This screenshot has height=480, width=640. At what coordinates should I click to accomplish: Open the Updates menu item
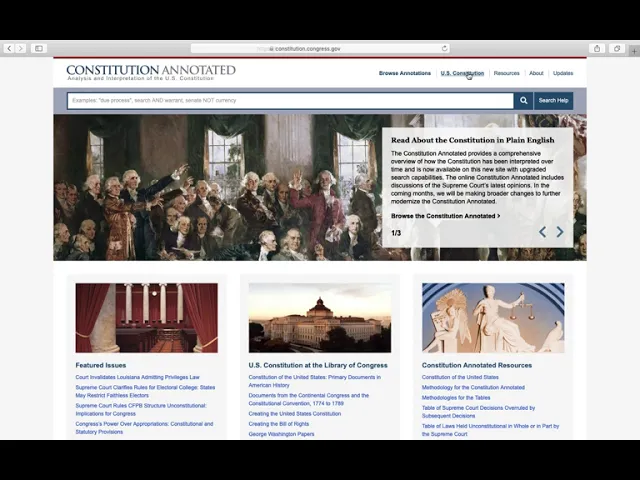563,73
